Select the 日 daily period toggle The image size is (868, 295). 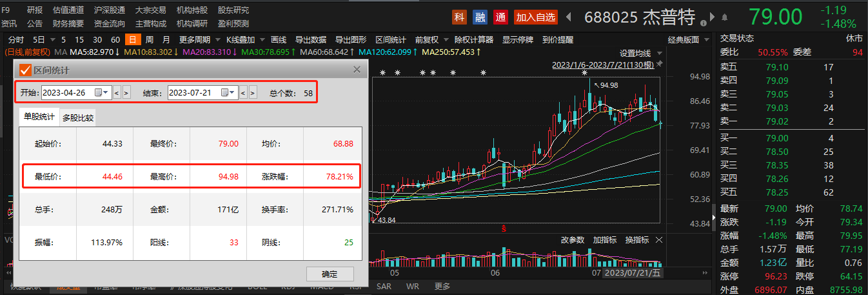133,40
